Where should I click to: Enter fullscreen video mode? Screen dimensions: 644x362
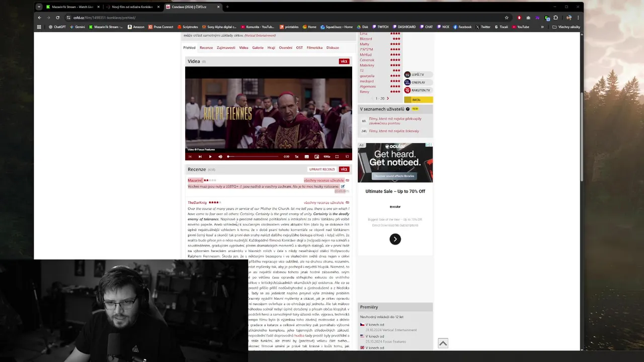[337, 156]
